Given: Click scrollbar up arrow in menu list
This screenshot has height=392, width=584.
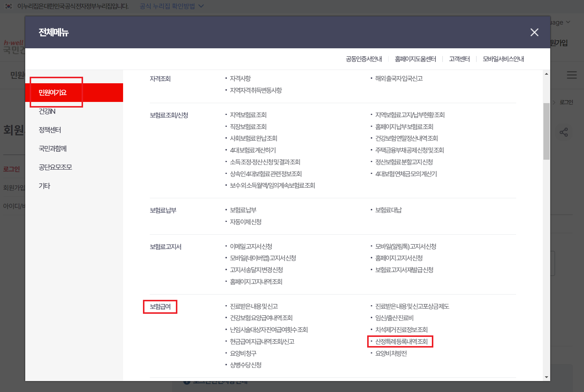Looking at the screenshot, I should coord(546,74).
